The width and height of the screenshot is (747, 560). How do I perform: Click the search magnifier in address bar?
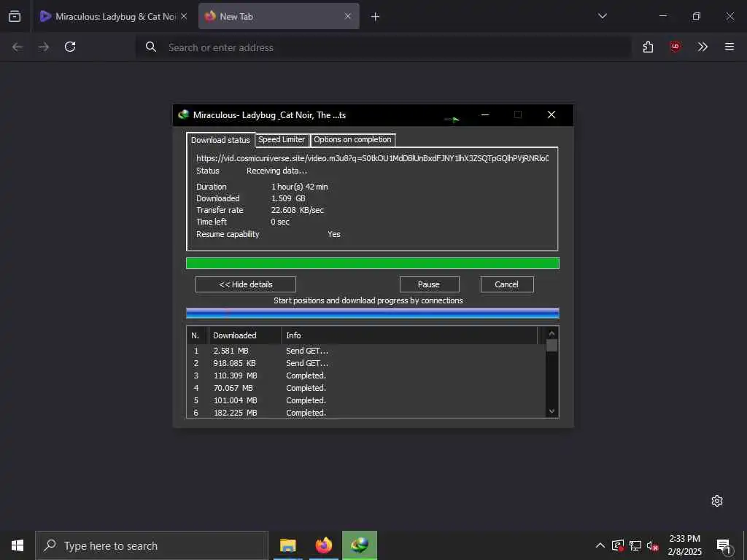(150, 47)
